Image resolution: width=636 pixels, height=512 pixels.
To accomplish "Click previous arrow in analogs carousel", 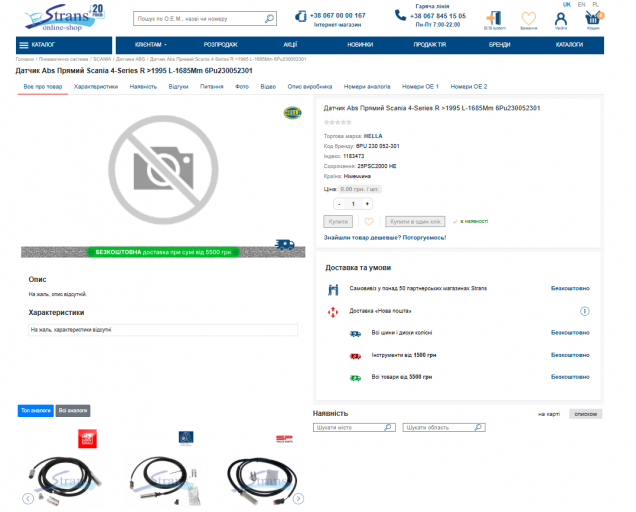I will click(28, 498).
